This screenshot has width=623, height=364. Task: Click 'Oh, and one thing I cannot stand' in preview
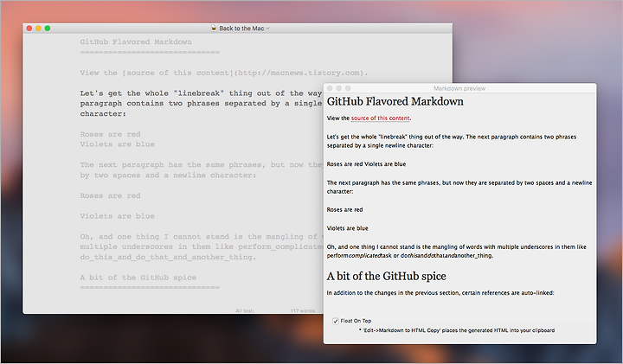pos(457,252)
